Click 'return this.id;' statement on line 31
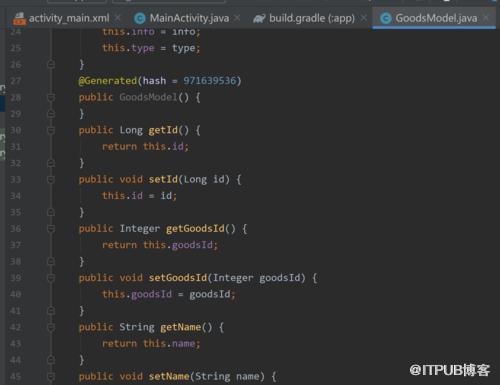Image resolution: width=500 pixels, height=385 pixels. (145, 146)
